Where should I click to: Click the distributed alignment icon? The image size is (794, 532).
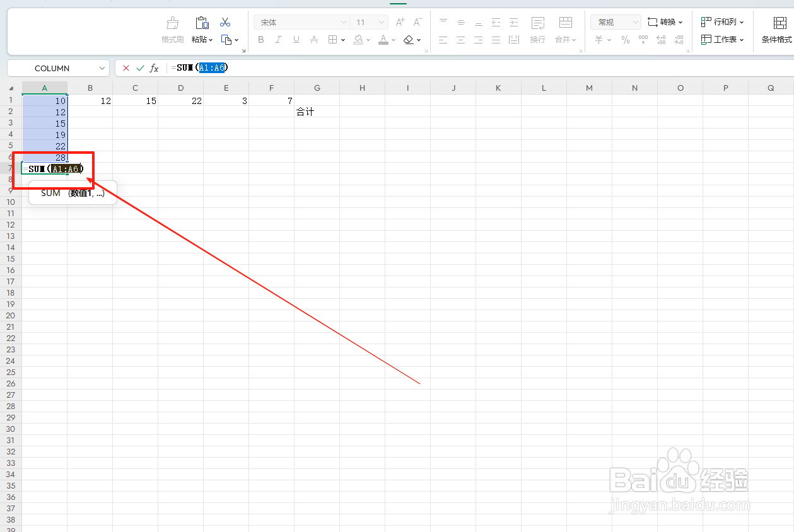pyautogui.click(x=514, y=40)
